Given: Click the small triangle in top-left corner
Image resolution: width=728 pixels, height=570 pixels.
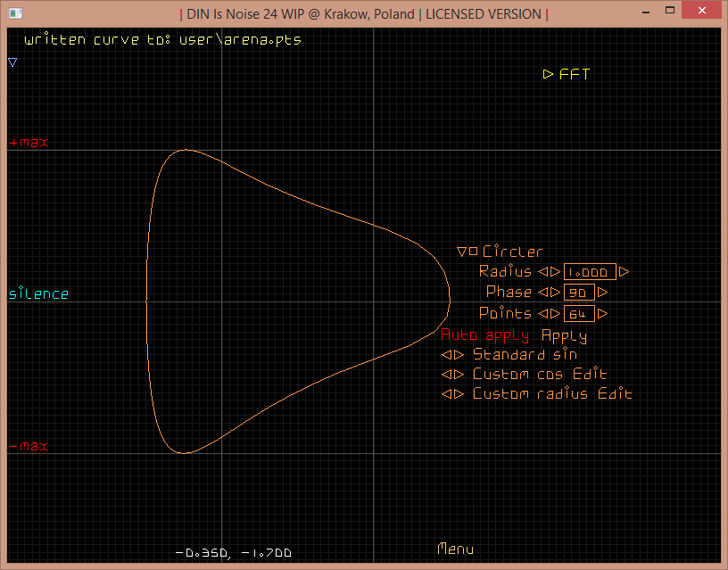Looking at the screenshot, I should pos(12,62).
